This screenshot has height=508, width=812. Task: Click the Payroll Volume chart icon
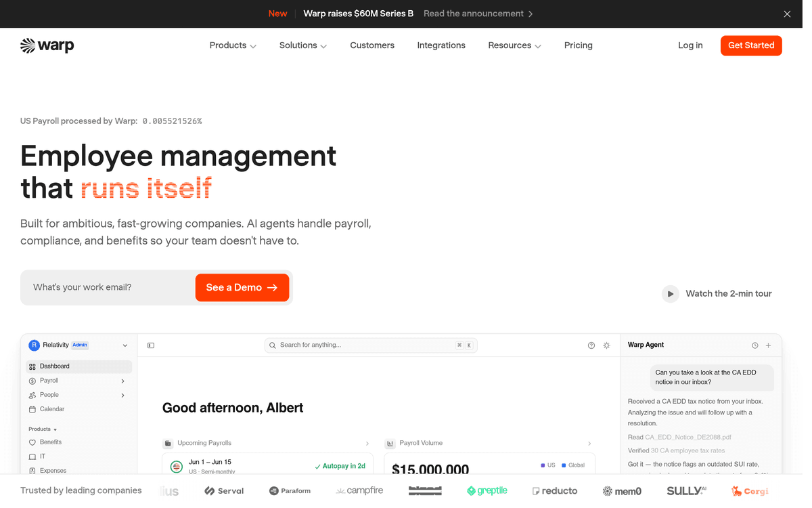coord(390,444)
